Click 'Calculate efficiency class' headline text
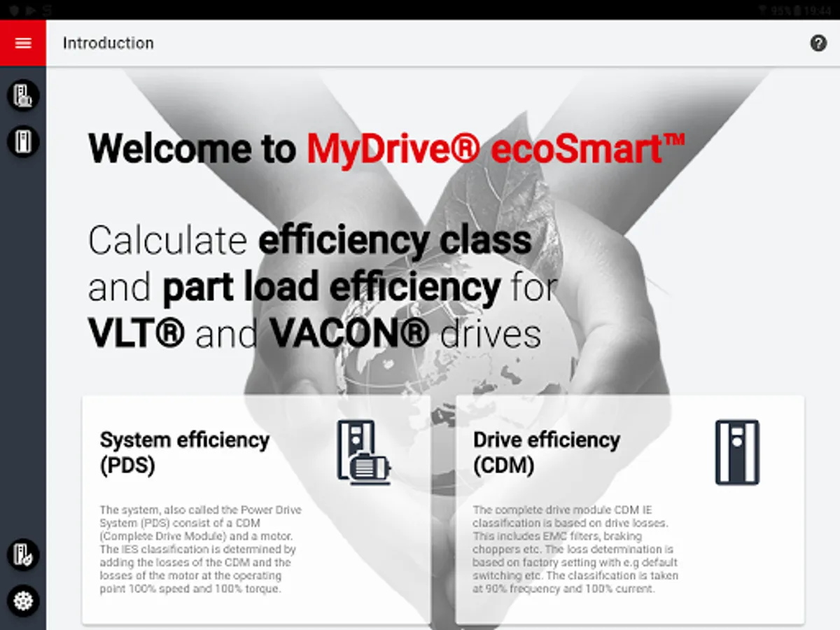 pos(310,240)
